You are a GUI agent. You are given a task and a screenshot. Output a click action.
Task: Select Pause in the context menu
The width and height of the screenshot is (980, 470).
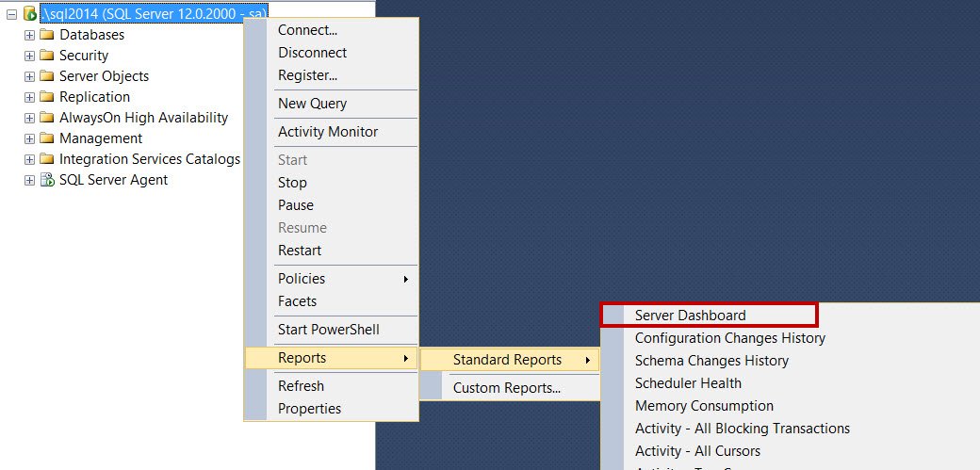click(x=332, y=205)
